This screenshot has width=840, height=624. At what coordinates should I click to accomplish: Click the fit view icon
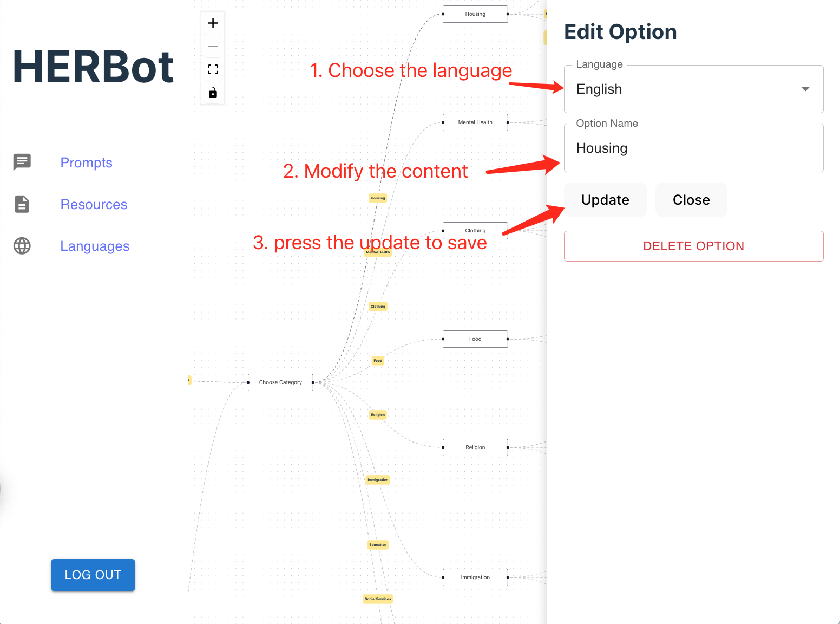[213, 69]
